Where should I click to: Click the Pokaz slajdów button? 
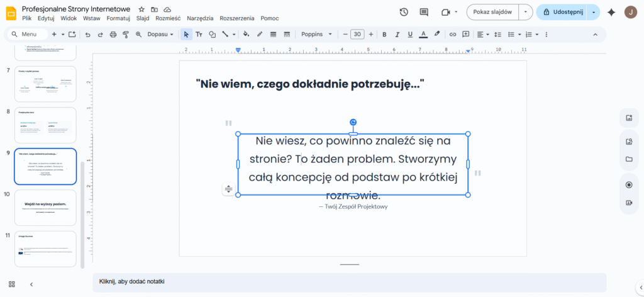pos(493,12)
